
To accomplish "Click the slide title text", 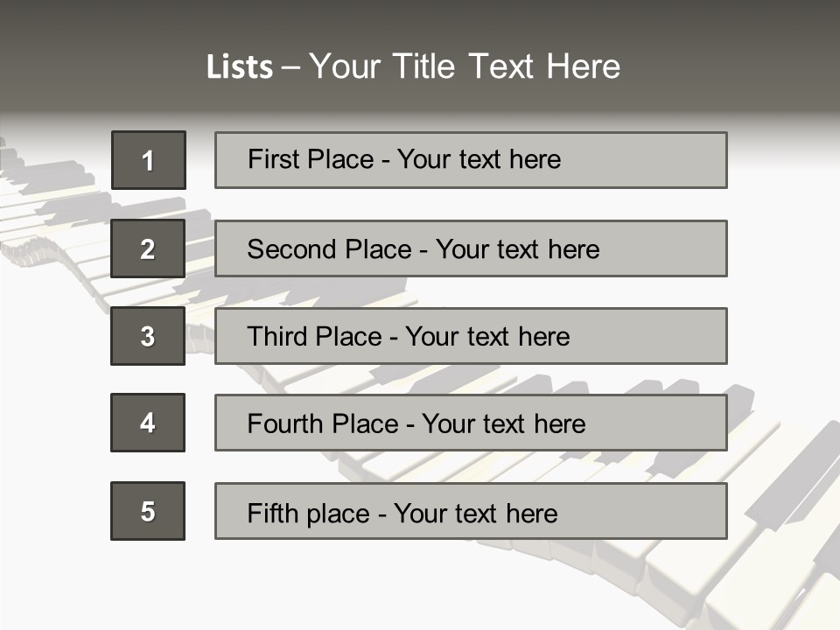I will (413, 66).
